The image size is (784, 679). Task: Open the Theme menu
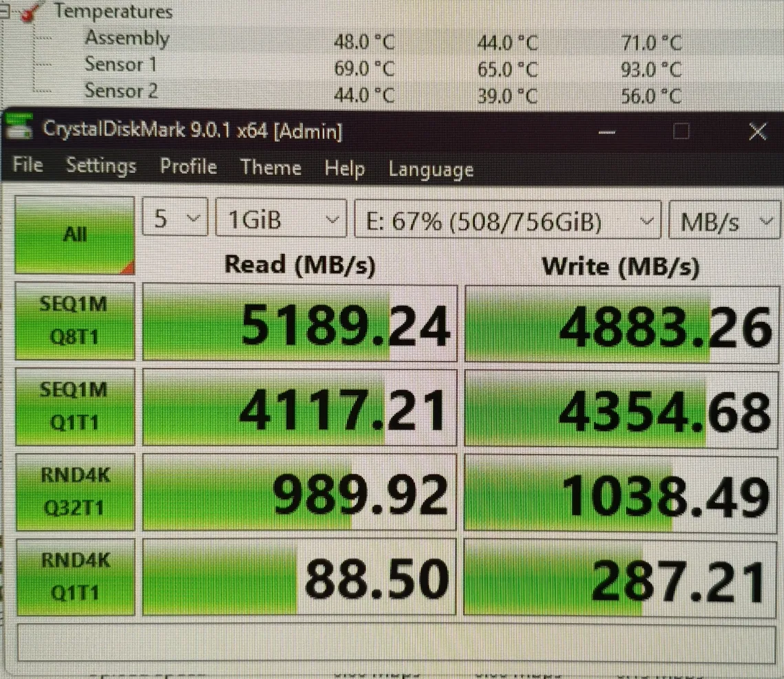tap(271, 168)
